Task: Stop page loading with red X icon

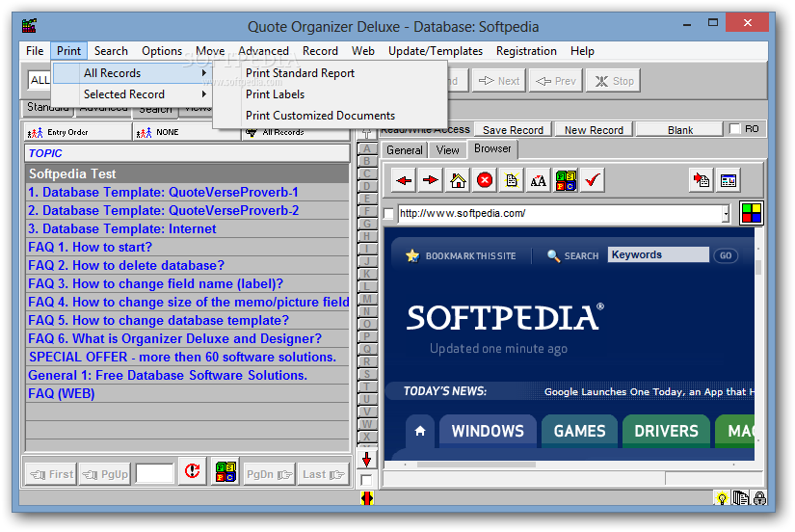Action: tap(485, 180)
